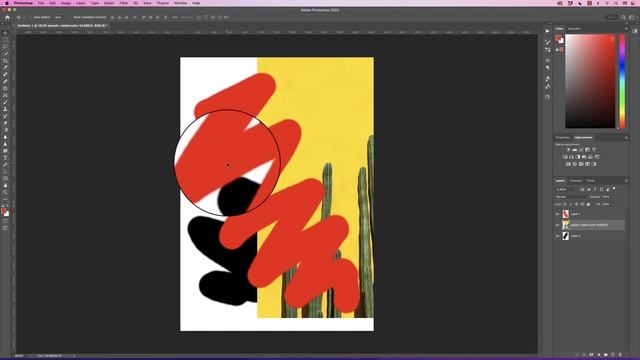Open the layer Kind filter dropdown
Image resolution: width=640 pixels, height=360 pixels.
[567, 189]
